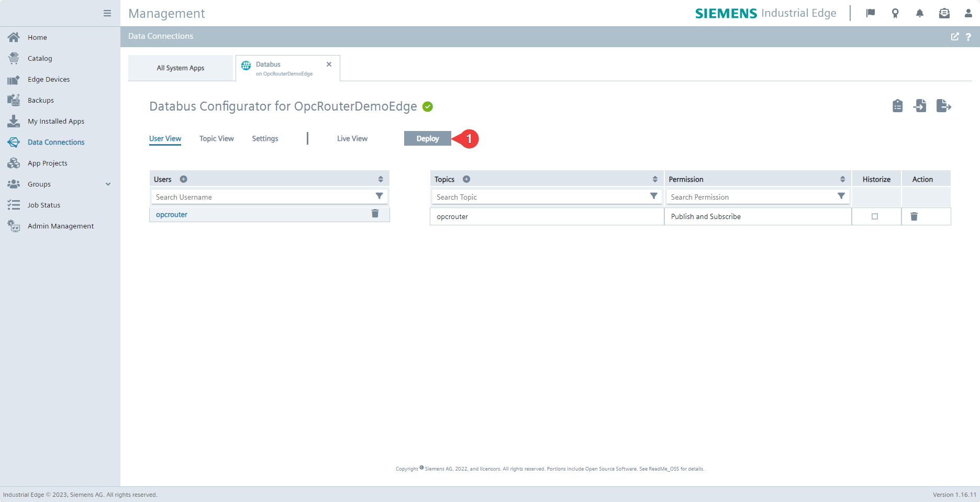Open the username filter dropdown

click(x=379, y=196)
